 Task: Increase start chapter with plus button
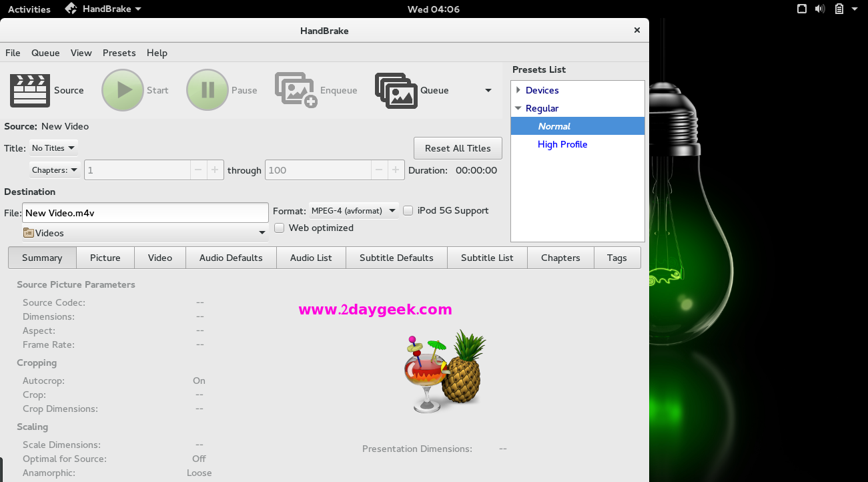pyautogui.click(x=215, y=170)
